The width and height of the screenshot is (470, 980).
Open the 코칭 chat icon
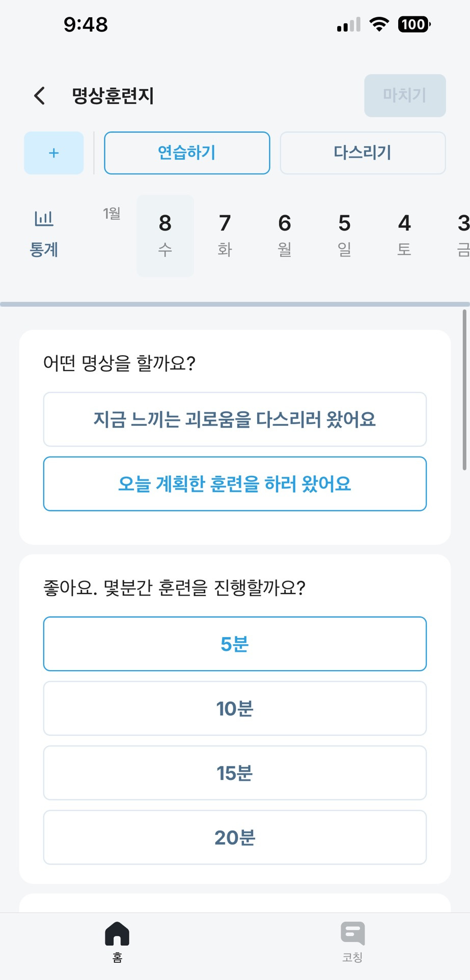click(x=352, y=934)
